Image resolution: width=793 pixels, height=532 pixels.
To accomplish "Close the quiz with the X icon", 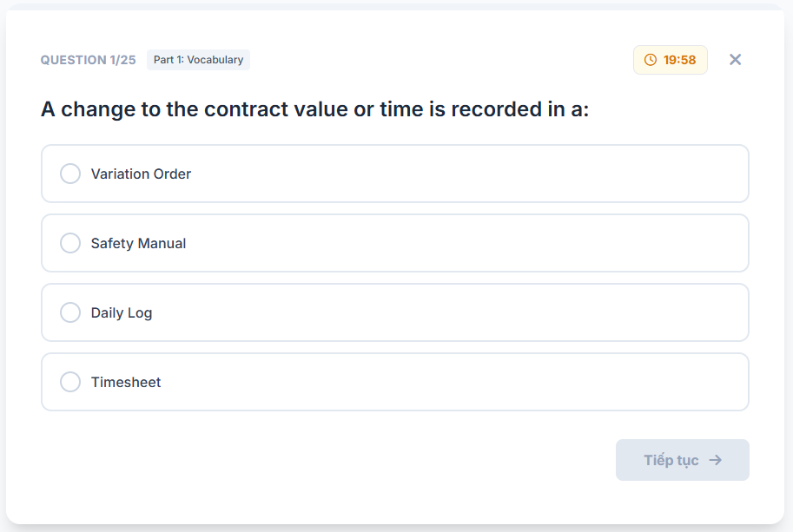I will [x=735, y=60].
